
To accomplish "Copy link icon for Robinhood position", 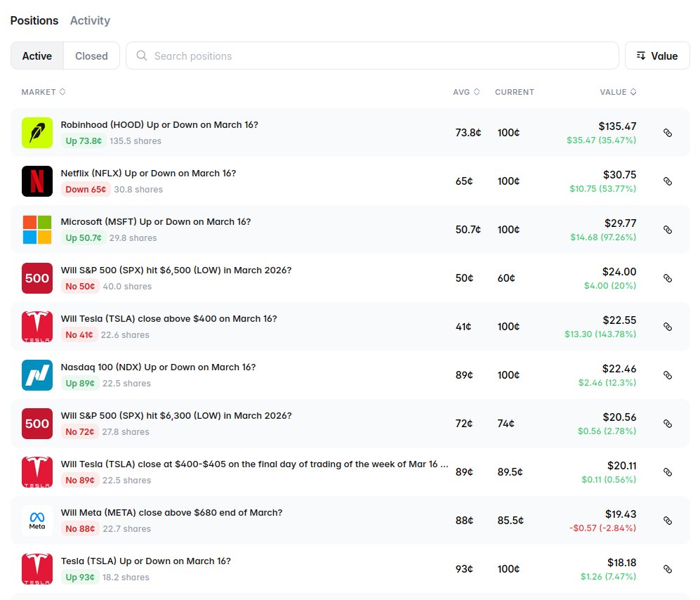I will [x=668, y=133].
